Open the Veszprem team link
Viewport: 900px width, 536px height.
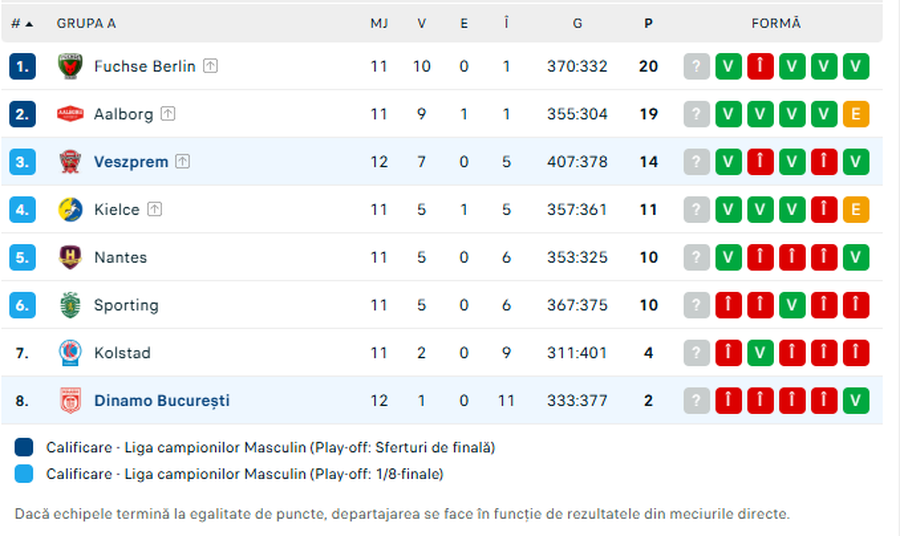pos(131,162)
